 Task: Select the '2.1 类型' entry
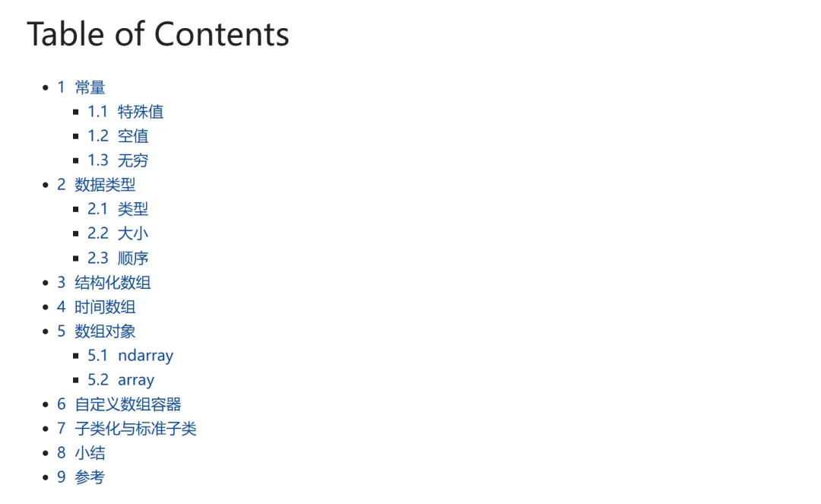click(118, 209)
